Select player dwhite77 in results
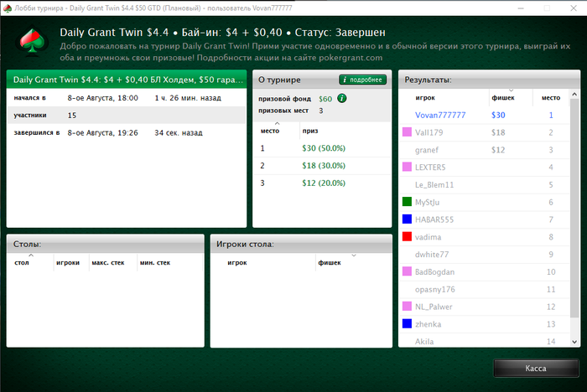Image resolution: width=587 pixels, height=392 pixels. point(485,255)
